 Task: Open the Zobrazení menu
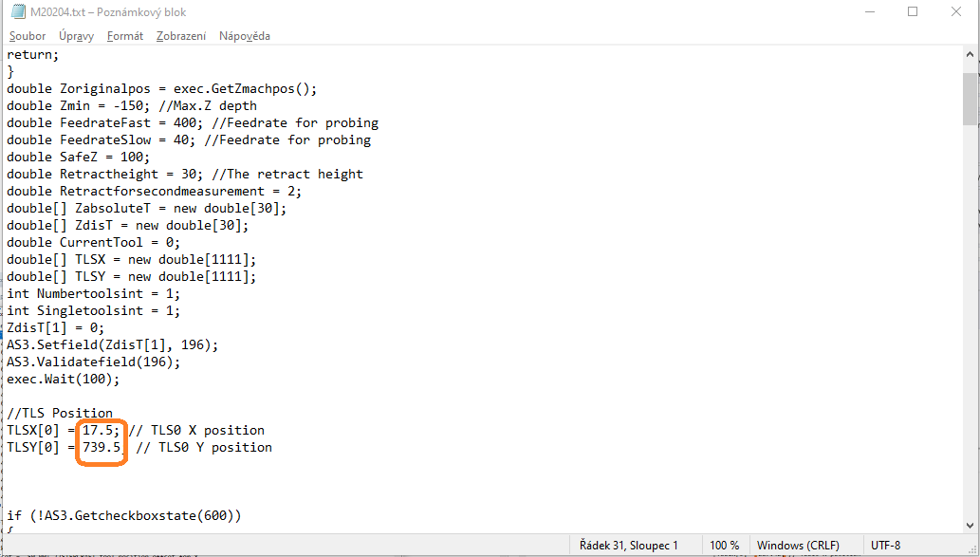[181, 36]
